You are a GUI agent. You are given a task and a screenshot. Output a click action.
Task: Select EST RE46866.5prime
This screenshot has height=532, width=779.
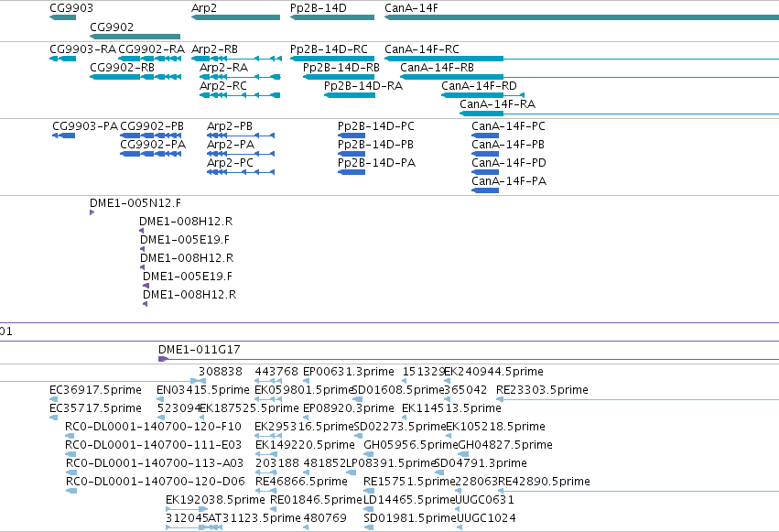tap(266, 492)
